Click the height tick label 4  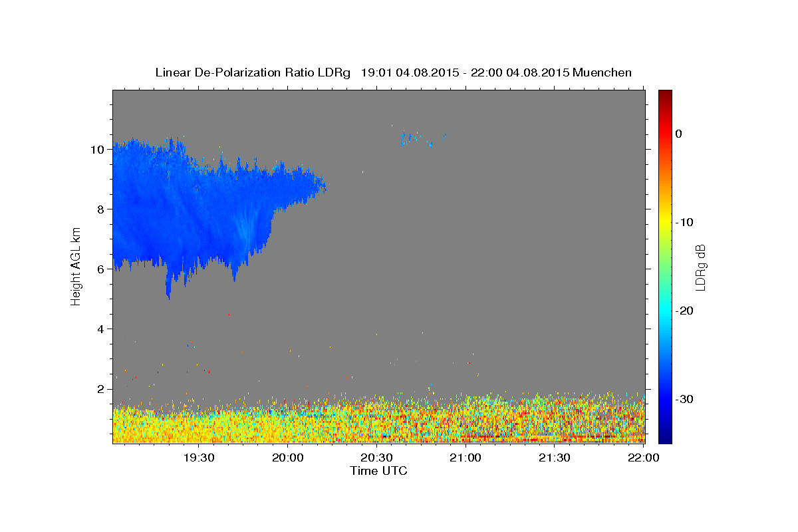pyautogui.click(x=100, y=329)
